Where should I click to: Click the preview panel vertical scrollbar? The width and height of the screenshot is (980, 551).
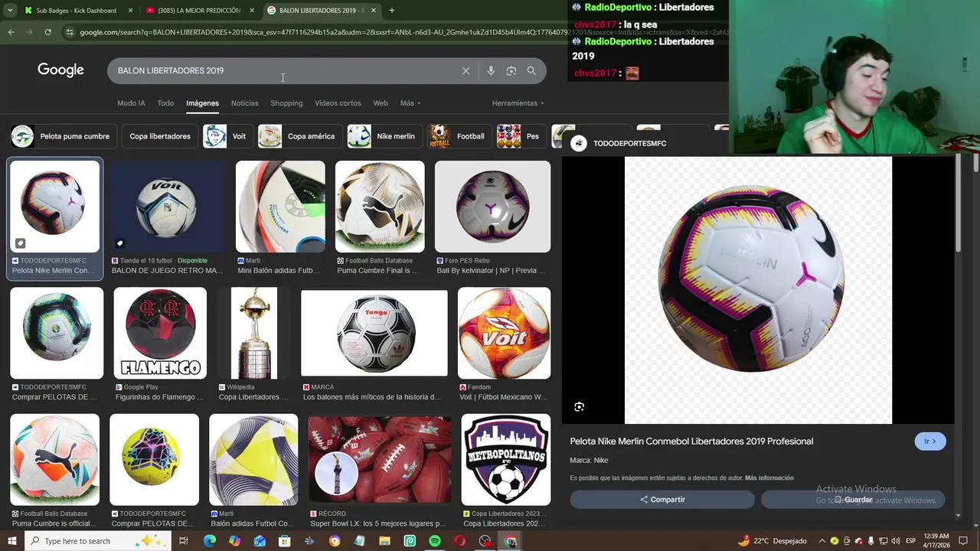[x=957, y=204]
